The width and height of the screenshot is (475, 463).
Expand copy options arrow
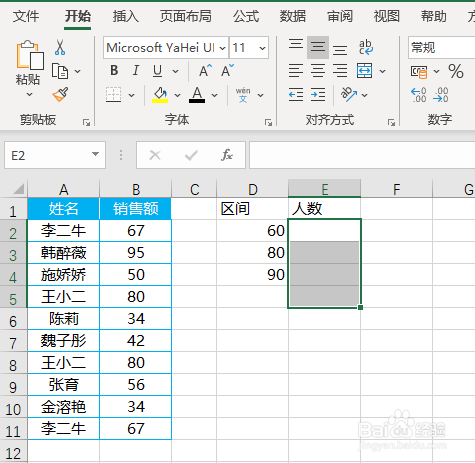click(x=77, y=71)
